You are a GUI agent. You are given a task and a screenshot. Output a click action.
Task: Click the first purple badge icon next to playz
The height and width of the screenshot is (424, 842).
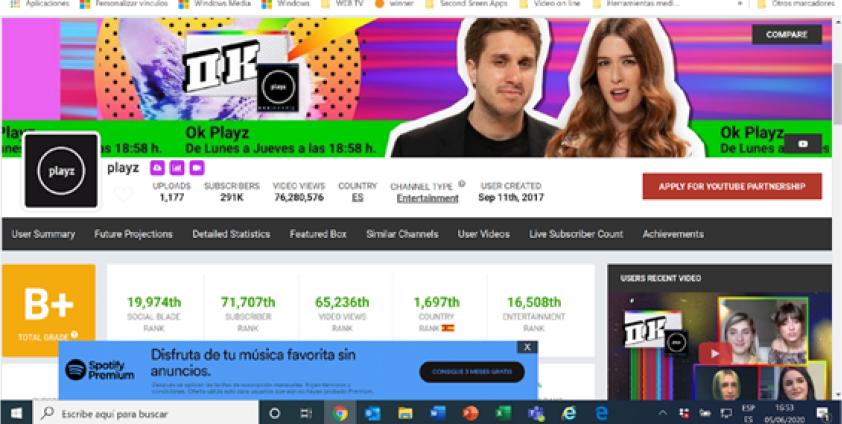157,167
